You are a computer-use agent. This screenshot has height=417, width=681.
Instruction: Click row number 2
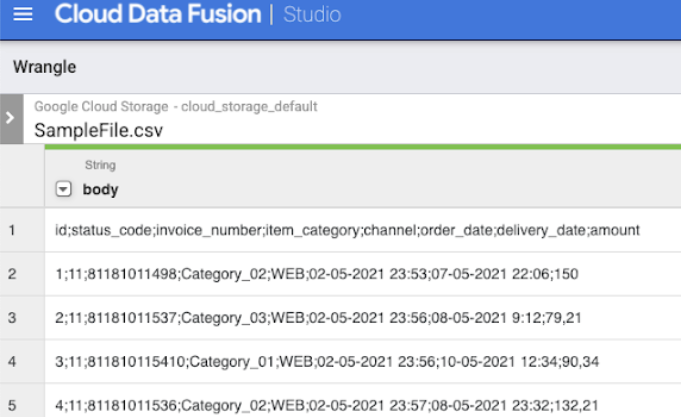click(12, 274)
